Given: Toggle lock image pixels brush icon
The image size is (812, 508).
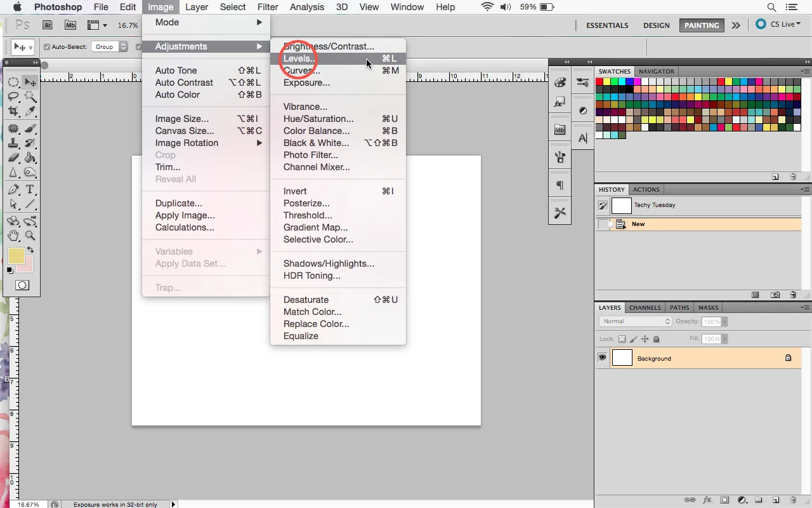Looking at the screenshot, I should [x=634, y=339].
